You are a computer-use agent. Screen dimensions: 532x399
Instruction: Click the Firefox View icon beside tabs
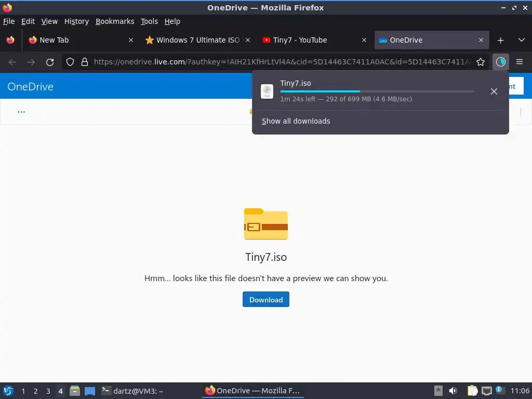(x=10, y=40)
